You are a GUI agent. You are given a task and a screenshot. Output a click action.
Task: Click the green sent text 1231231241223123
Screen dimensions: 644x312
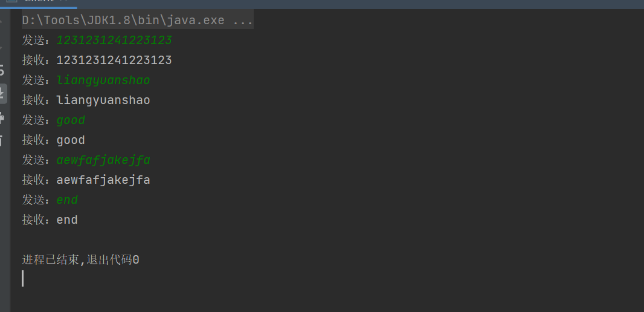click(114, 41)
